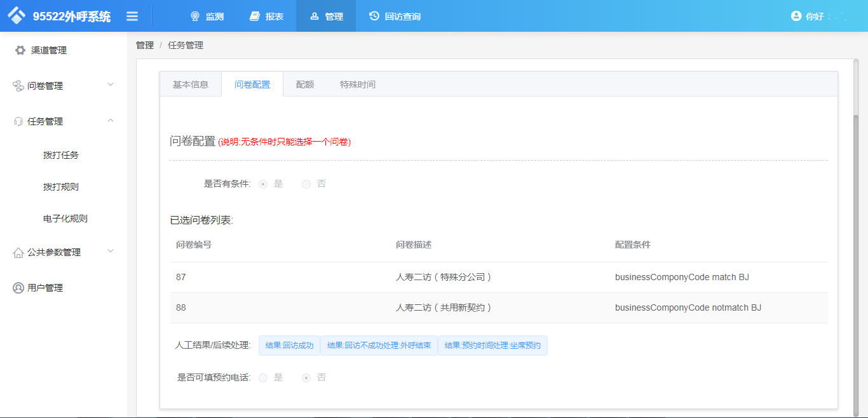
Task: Select 是 option for 是否可填预约电话
Action: click(x=263, y=377)
